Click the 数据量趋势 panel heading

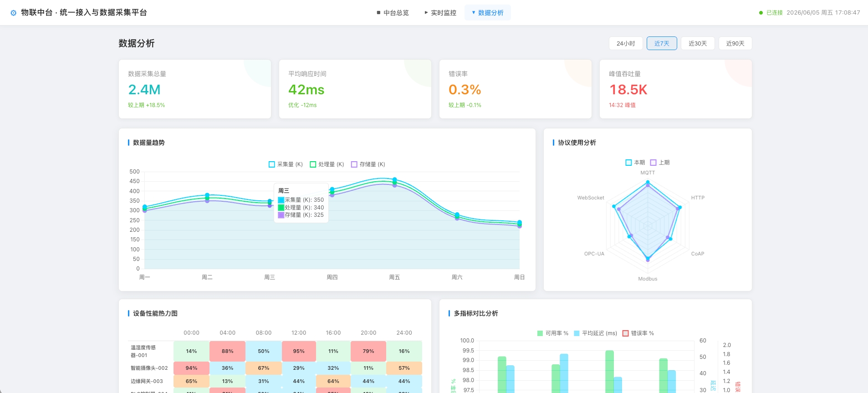[149, 143]
